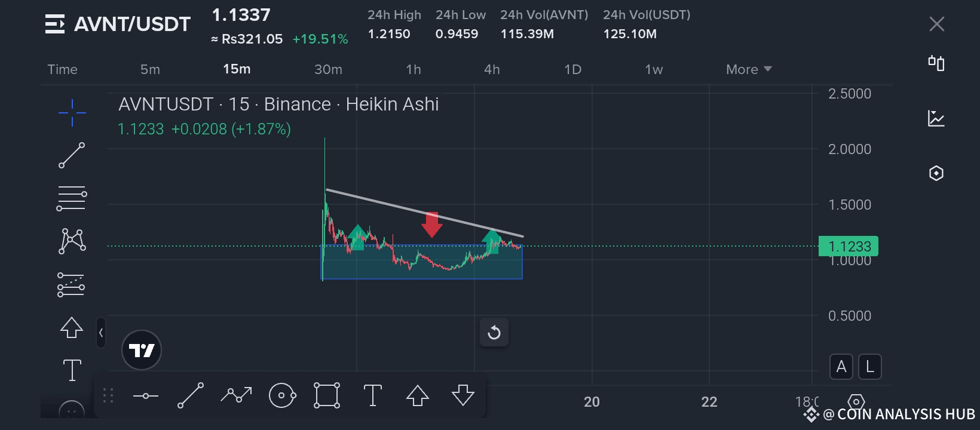Choose the XABCD pattern tool
The height and width of the screenshot is (430, 980).
(72, 241)
